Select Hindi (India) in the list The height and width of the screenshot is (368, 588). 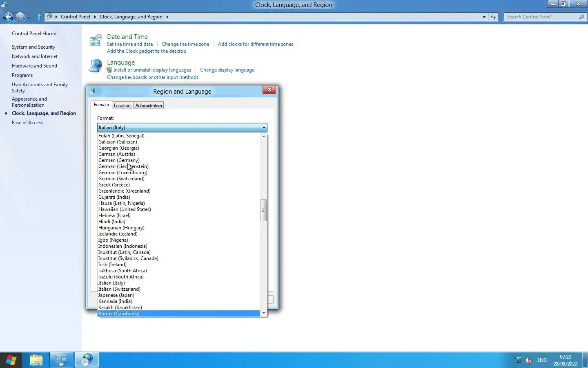(179, 222)
